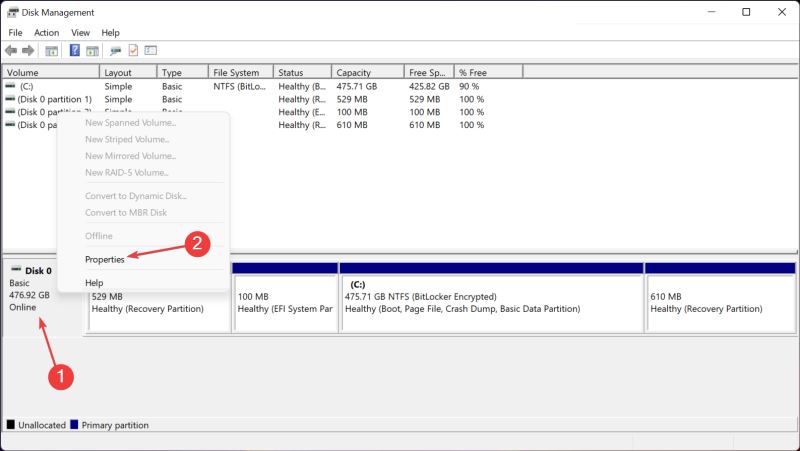Click the drive-shaped toolbar icon
Screen dimensions: 800x451
(x=116, y=50)
